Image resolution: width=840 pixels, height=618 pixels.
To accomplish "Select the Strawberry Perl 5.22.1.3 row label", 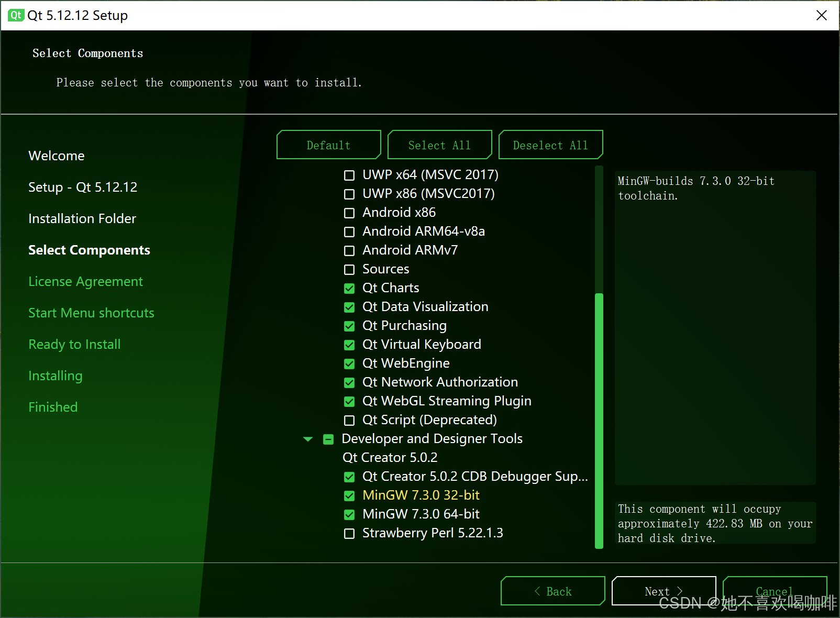I will click(x=433, y=533).
